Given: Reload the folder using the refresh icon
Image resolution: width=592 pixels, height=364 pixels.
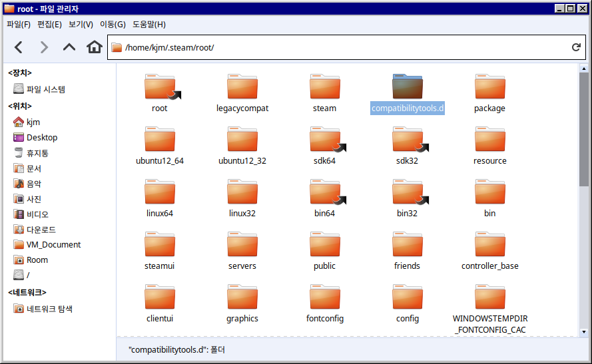Looking at the screenshot, I should (x=576, y=47).
